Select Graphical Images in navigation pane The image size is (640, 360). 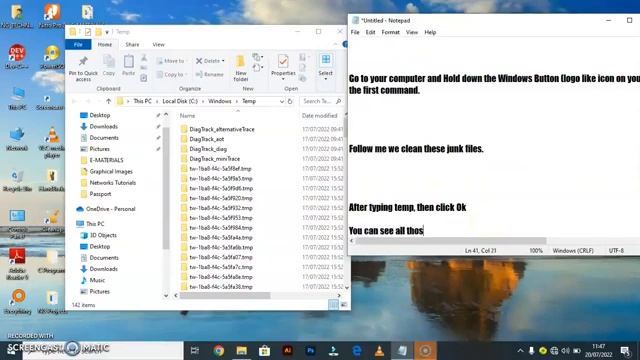[111, 172]
